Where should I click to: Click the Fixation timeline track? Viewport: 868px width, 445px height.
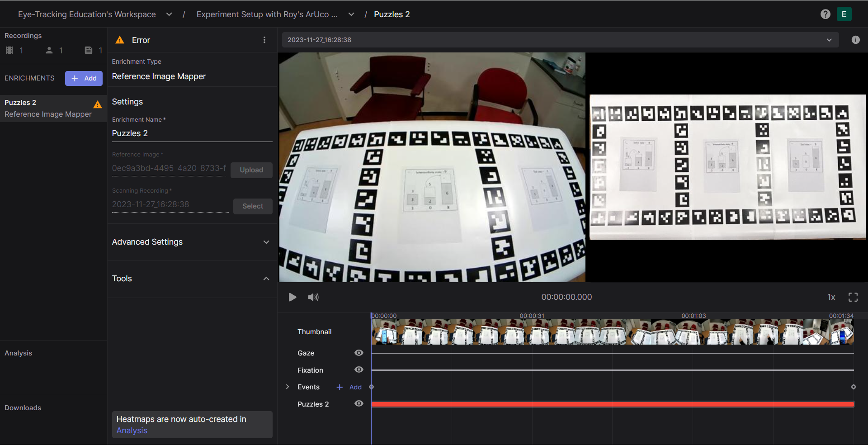[x=613, y=370]
